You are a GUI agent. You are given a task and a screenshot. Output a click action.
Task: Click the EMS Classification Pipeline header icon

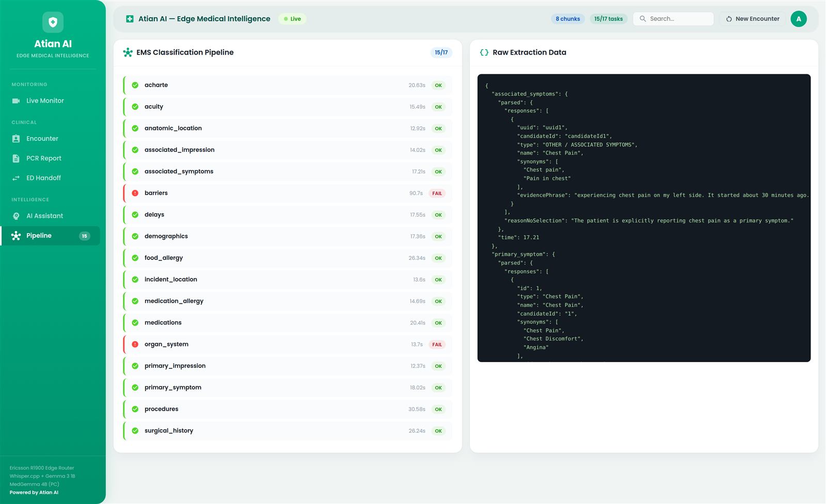[x=128, y=52]
